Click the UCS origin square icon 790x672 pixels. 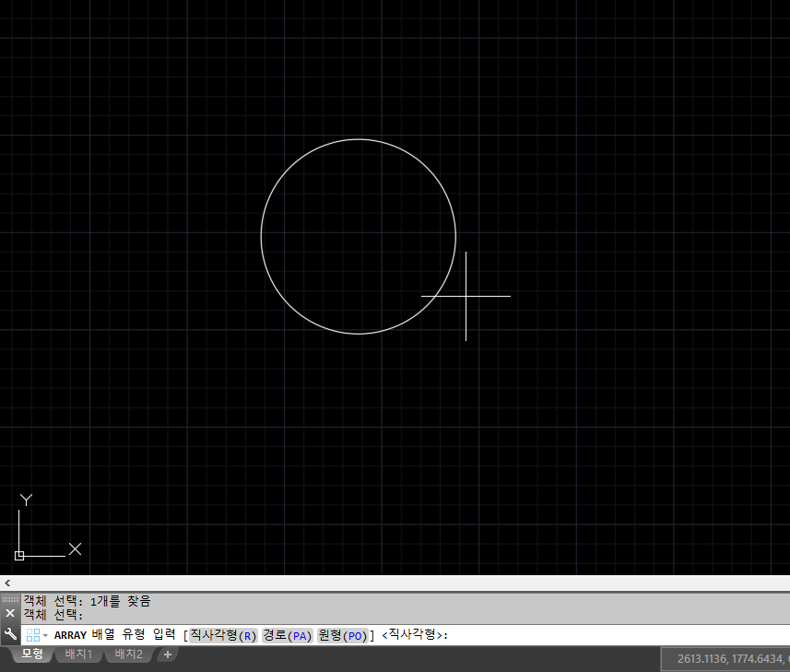point(19,556)
